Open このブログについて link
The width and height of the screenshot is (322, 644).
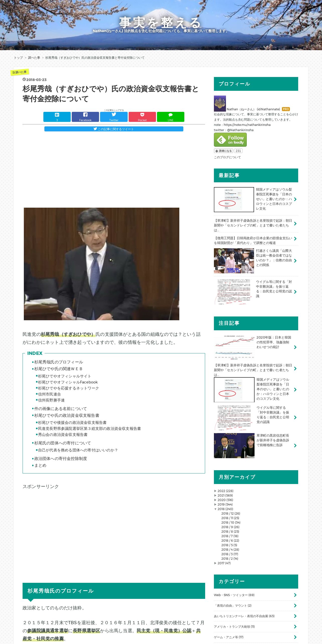pos(227,157)
